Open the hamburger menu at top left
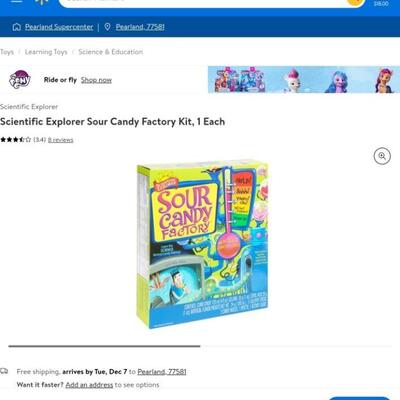This screenshot has width=400, height=400. (16, 1)
